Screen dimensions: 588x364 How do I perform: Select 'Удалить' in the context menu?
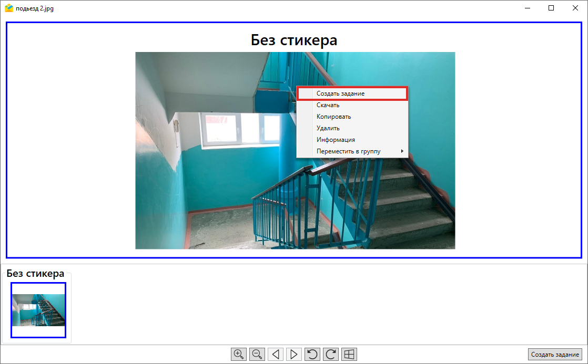[x=328, y=128]
